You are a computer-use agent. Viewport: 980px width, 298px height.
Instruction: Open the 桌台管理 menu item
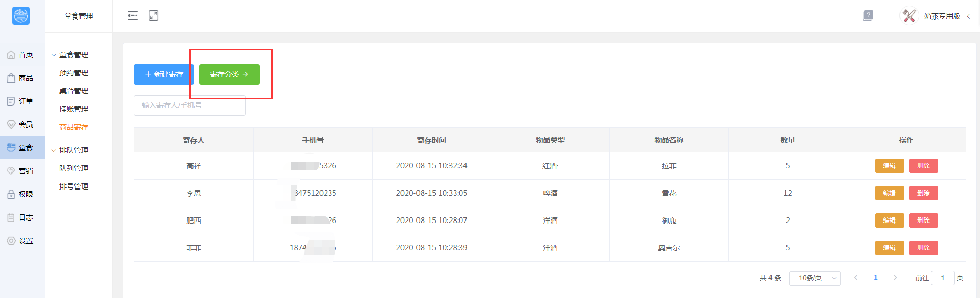74,91
